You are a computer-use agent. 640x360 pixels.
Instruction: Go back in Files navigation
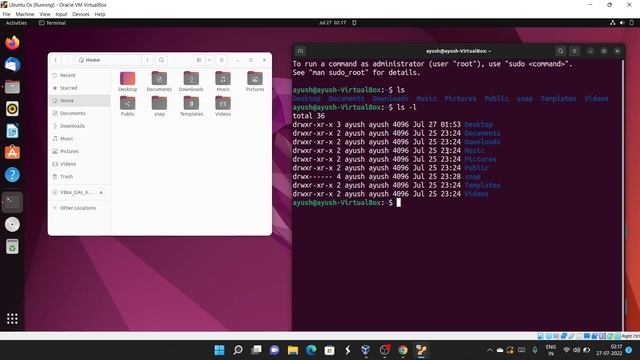tap(56, 60)
